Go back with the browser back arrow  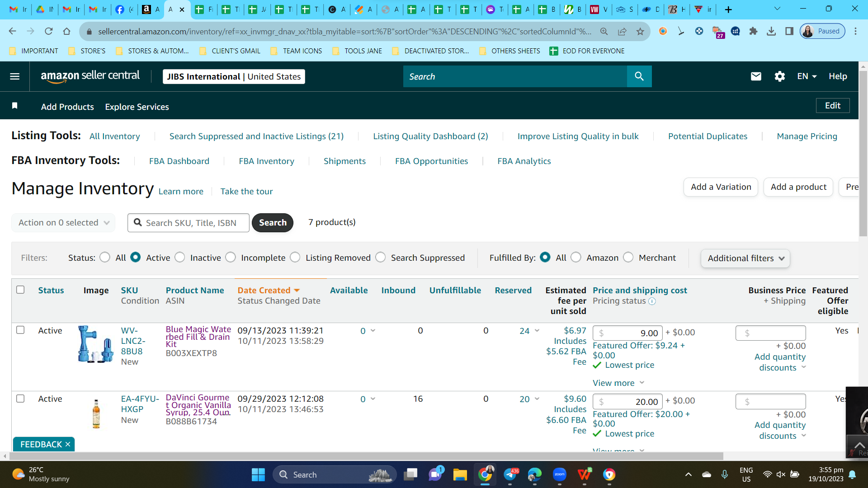point(12,31)
